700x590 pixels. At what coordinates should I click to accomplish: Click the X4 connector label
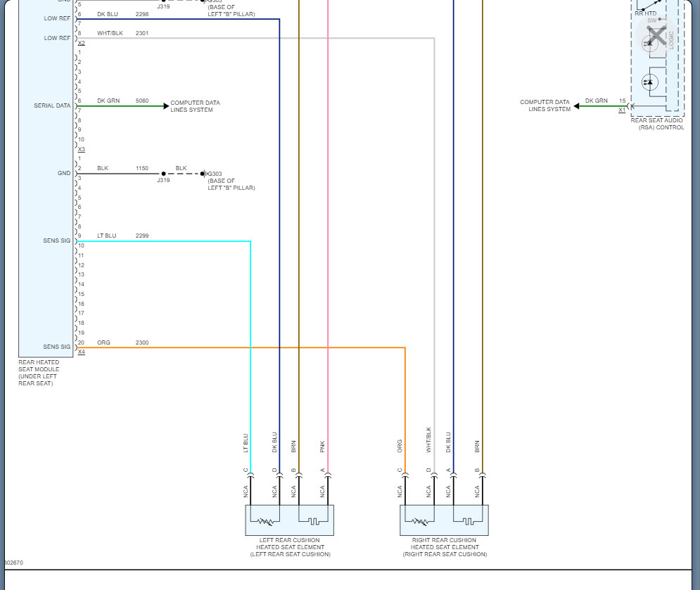(81, 352)
